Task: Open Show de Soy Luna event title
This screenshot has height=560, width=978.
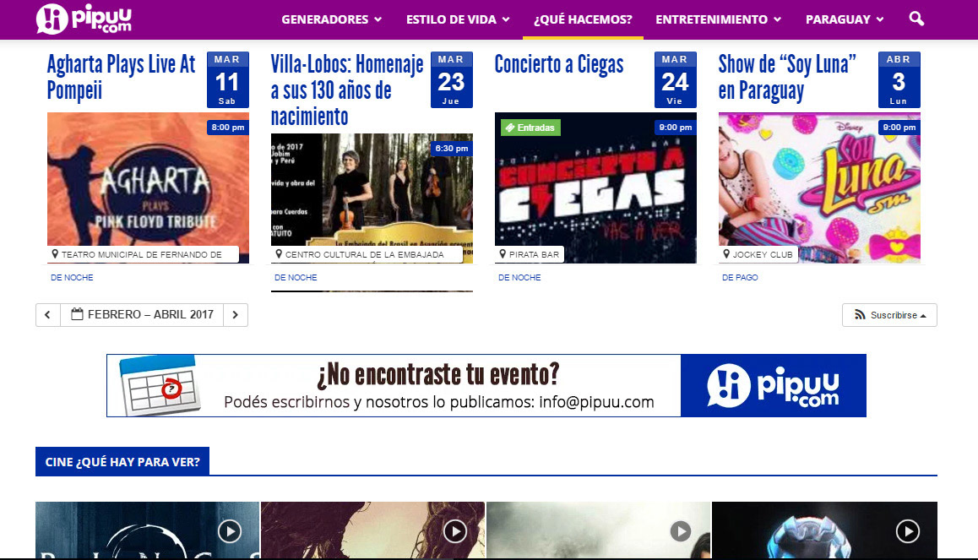Action: (x=787, y=78)
